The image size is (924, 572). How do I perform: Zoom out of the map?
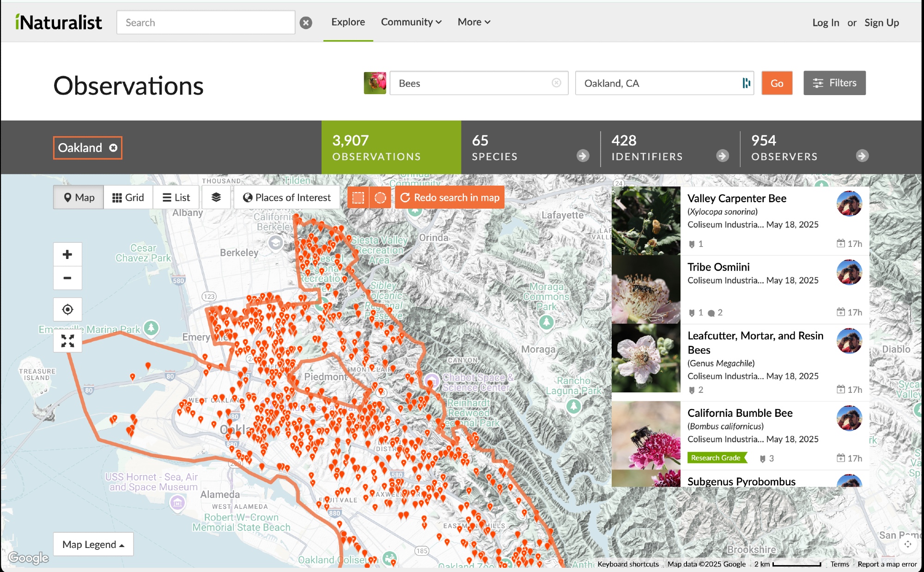pyautogui.click(x=67, y=278)
